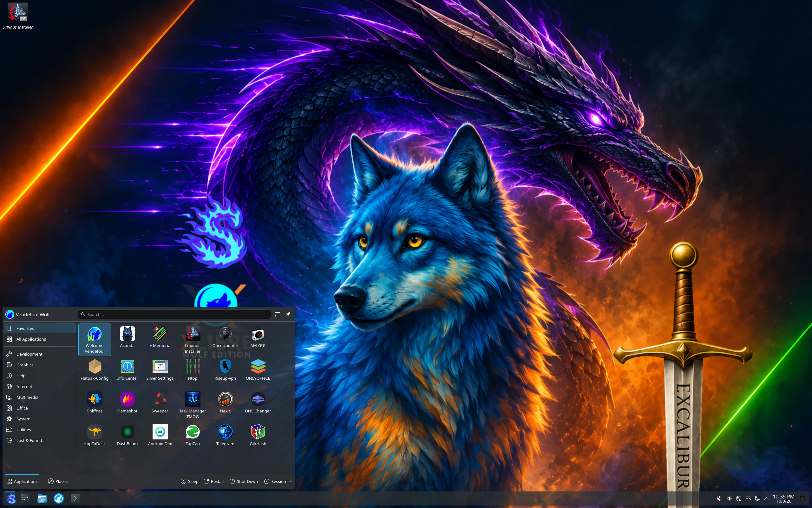Open the Multimedia category

coord(40,397)
